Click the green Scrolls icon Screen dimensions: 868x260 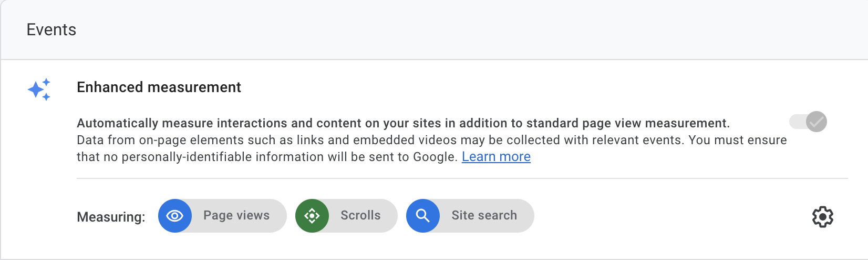312,216
